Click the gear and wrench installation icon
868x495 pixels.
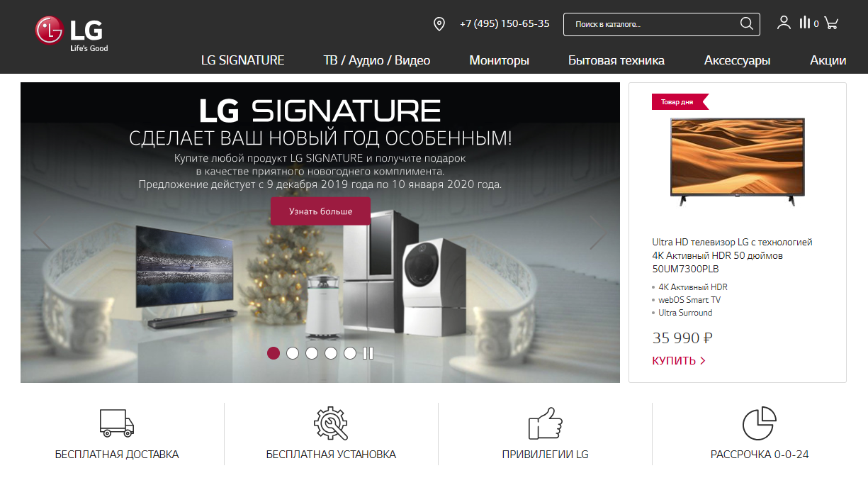click(331, 423)
